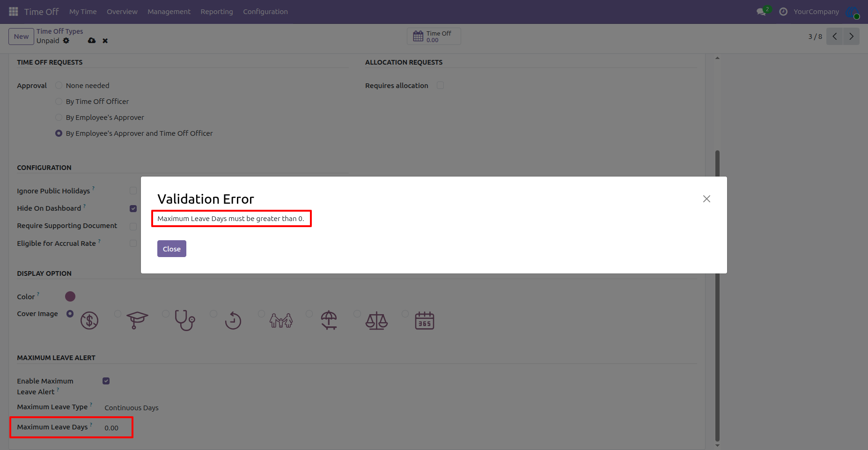Choose the beach umbrella cover image

click(329, 321)
